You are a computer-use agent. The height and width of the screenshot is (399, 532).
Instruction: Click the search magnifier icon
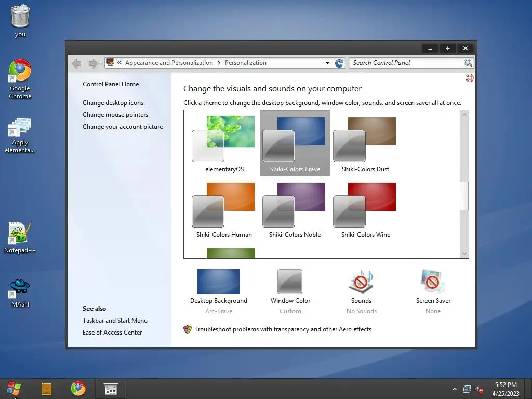tap(468, 63)
